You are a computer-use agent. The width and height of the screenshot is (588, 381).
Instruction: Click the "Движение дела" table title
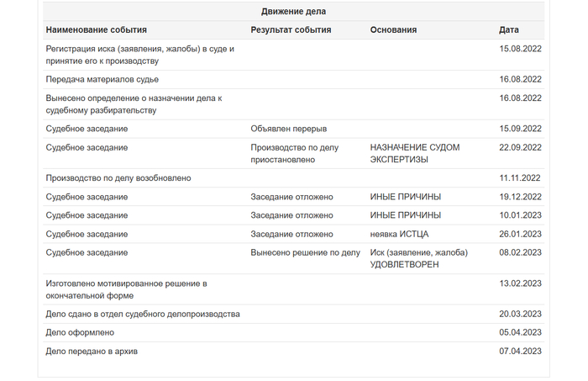click(293, 12)
